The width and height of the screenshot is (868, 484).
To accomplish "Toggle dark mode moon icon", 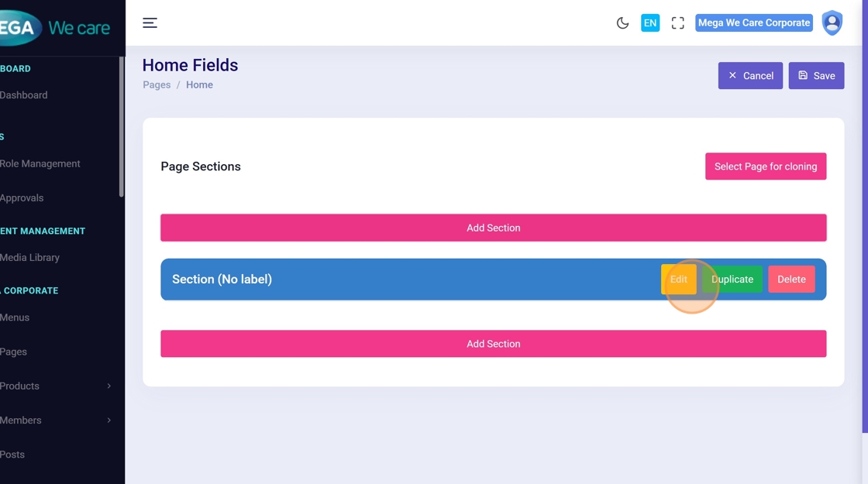I will (x=622, y=23).
